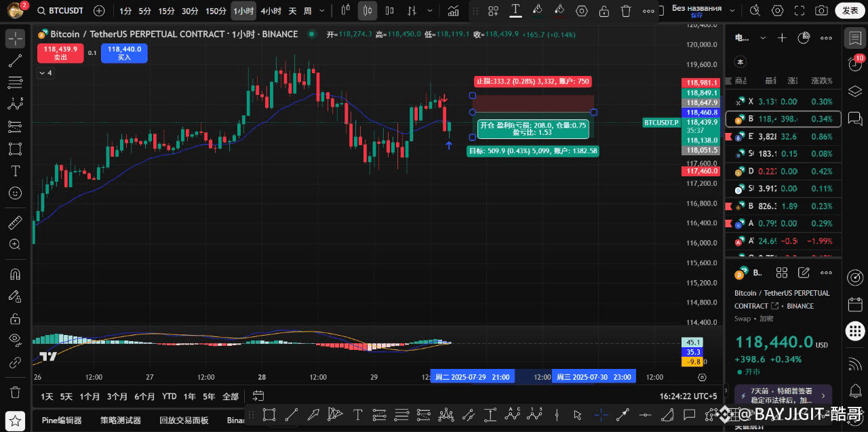Switch chart to 4小时 timeframe
Screen dimensions: 868x432
271,11
